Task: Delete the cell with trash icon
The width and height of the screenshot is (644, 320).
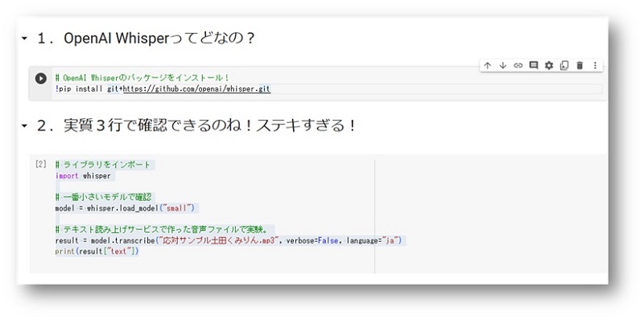Action: tap(580, 66)
